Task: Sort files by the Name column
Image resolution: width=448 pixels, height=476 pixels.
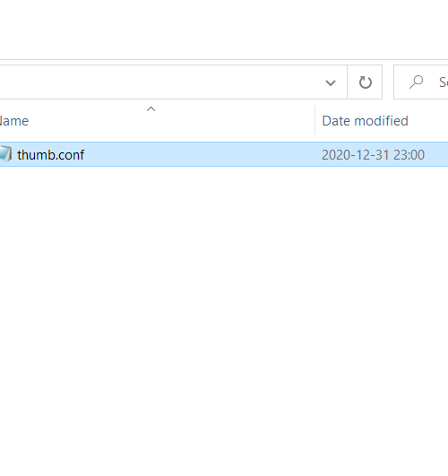Action: coord(157,120)
